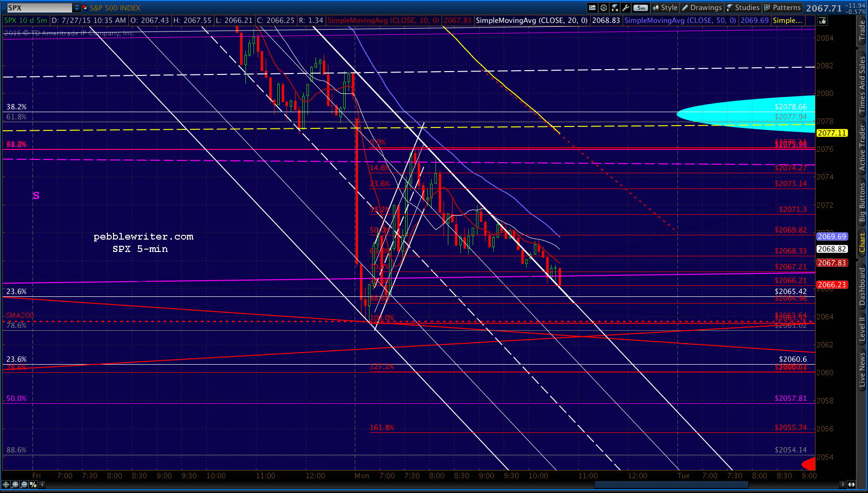Open the Patterns menu
This screenshot has height=493, width=868.
pos(783,8)
